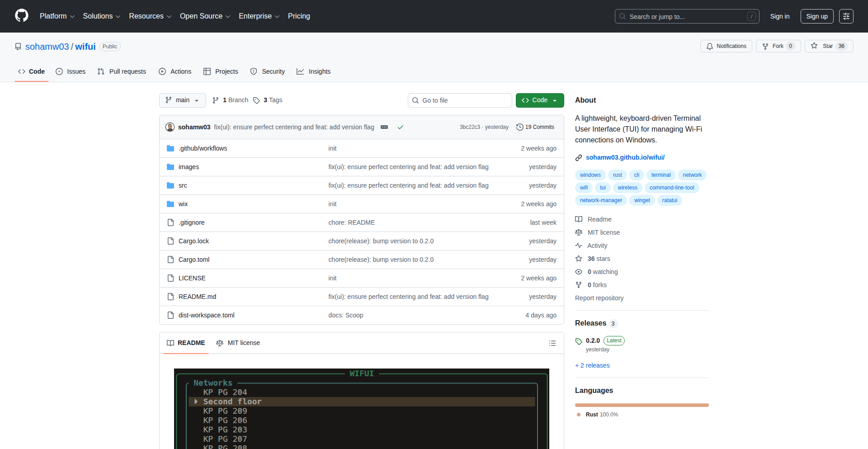Click the Go to file search field

pos(460,100)
